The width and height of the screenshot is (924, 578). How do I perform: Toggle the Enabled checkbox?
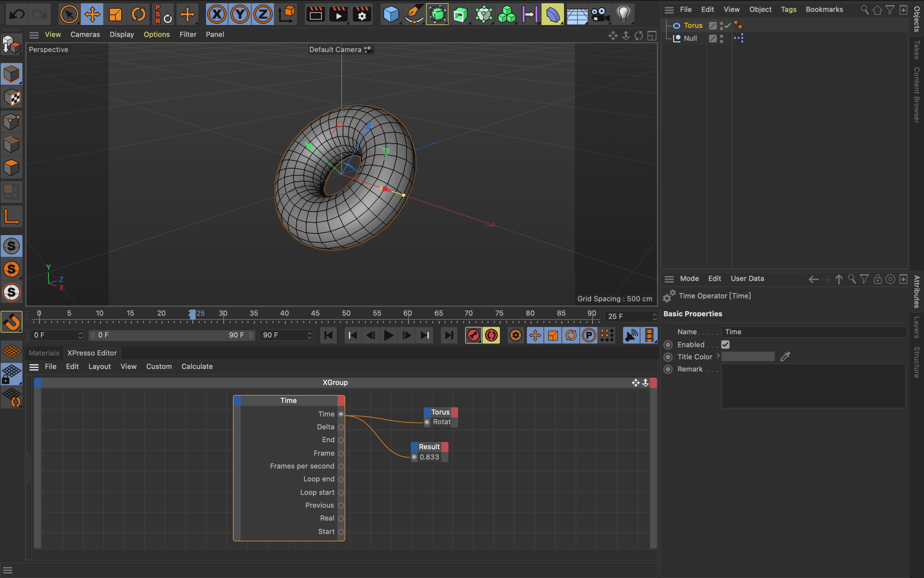(725, 344)
